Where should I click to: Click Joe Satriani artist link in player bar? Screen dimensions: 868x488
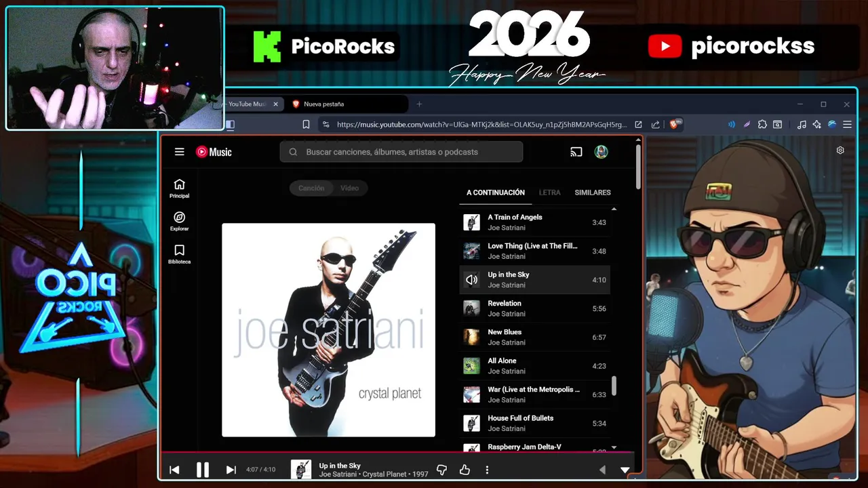337,474
